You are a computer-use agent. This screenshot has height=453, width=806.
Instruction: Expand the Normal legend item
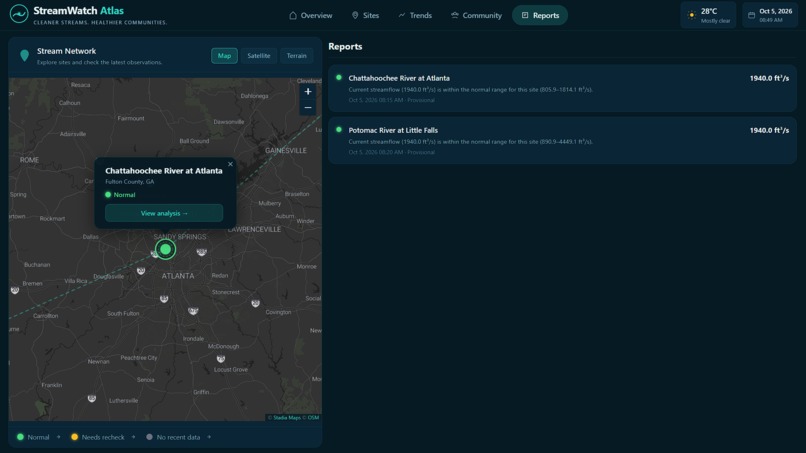tap(39, 437)
